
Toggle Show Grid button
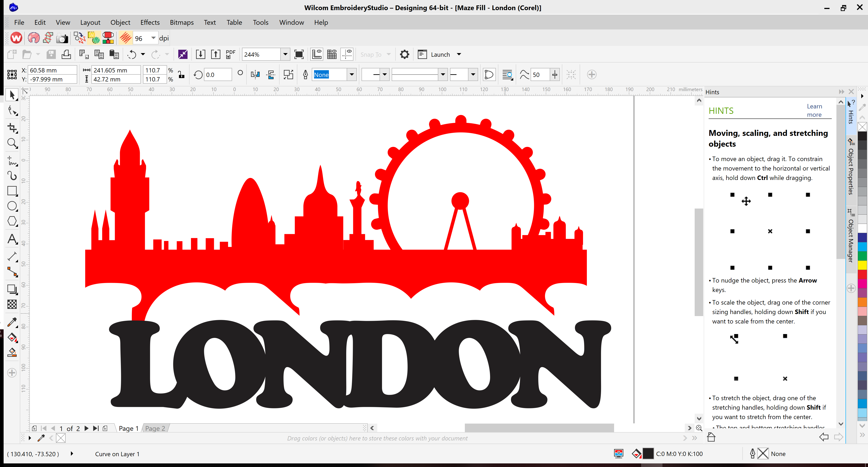(332, 54)
